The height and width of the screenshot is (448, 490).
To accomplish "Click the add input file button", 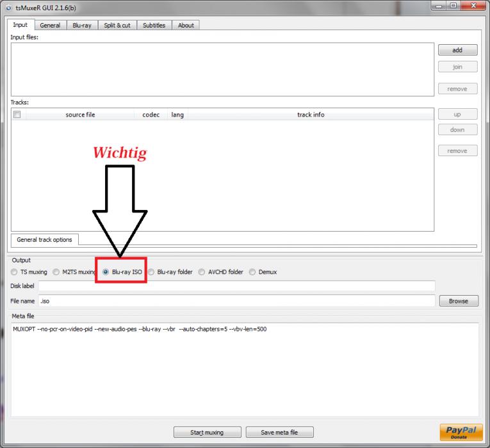I will (457, 50).
